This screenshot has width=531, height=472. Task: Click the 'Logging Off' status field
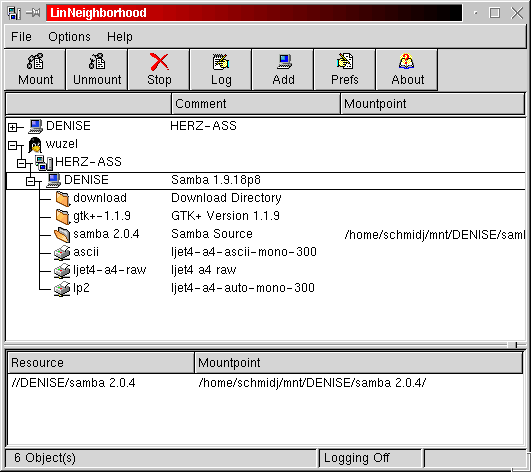(x=371, y=458)
